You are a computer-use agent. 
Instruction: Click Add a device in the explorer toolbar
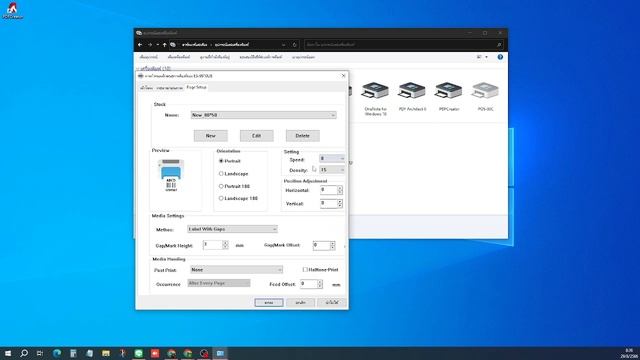point(149,57)
